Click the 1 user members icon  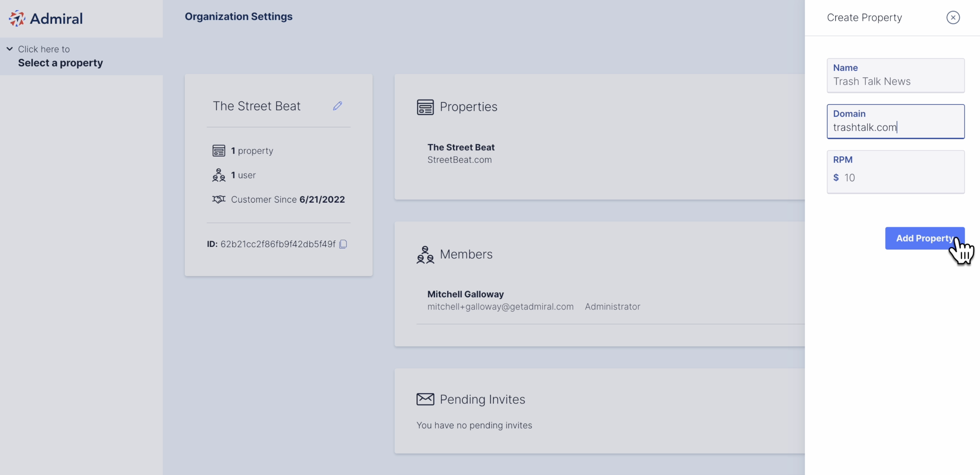[219, 175]
